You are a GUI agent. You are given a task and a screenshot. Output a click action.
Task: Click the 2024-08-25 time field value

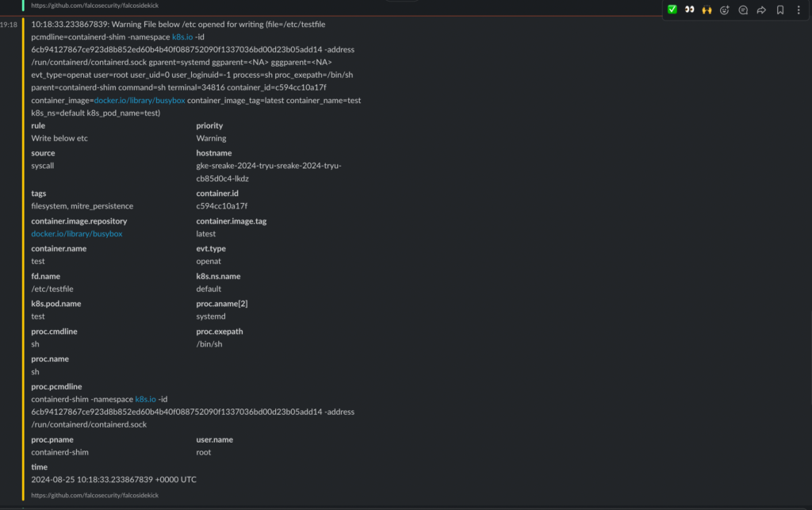pos(114,480)
